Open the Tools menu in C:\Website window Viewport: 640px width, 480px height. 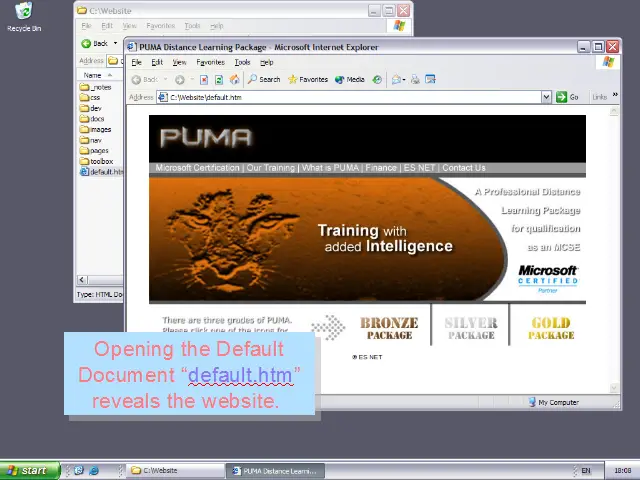tap(192, 26)
